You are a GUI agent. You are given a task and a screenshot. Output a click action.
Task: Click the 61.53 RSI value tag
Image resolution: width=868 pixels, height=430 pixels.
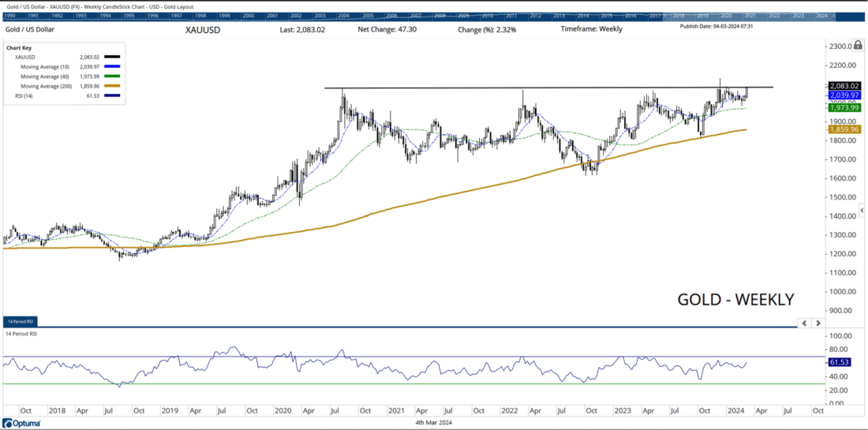pyautogui.click(x=840, y=362)
